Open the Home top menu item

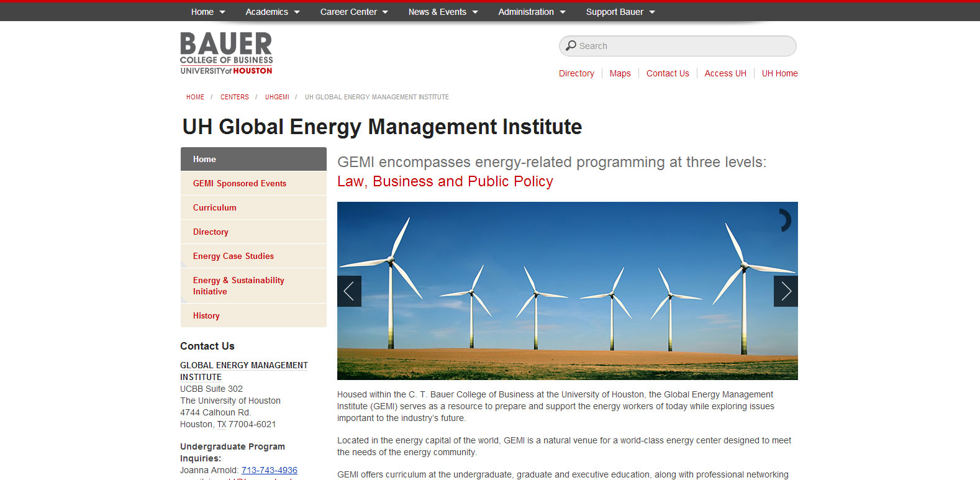(x=202, y=12)
